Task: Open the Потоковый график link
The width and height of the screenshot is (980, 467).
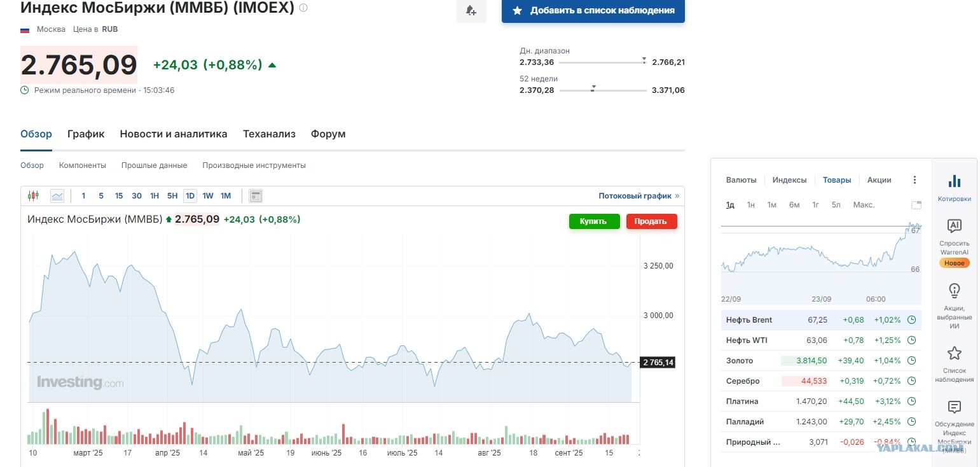Action: coord(638,196)
